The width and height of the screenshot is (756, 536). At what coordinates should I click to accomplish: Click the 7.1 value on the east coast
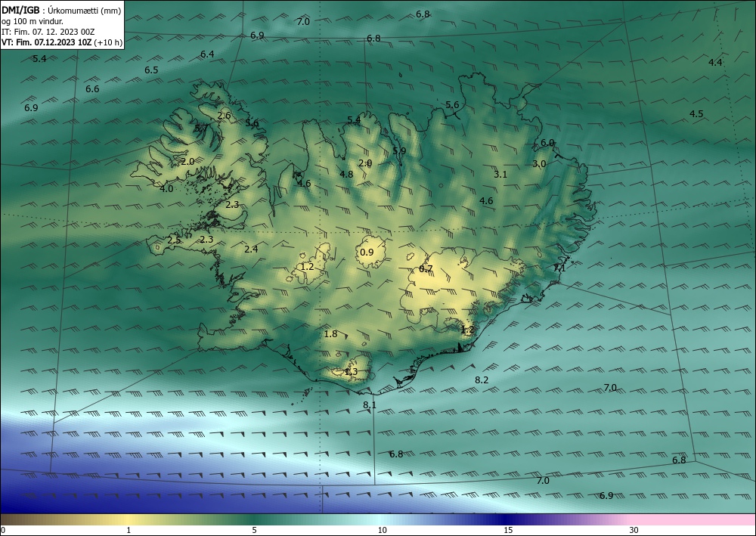point(559,268)
